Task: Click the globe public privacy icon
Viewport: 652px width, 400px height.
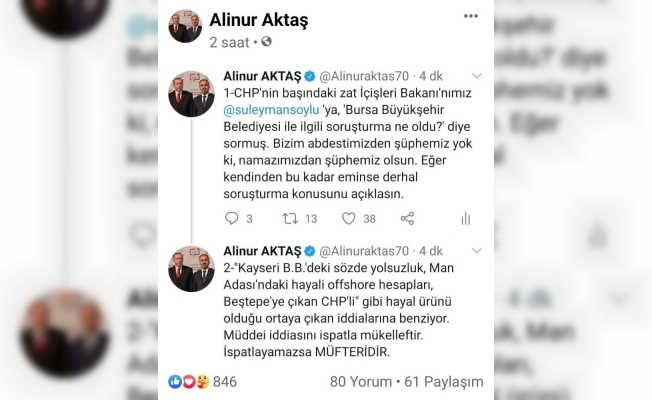Action: pyautogui.click(x=266, y=42)
